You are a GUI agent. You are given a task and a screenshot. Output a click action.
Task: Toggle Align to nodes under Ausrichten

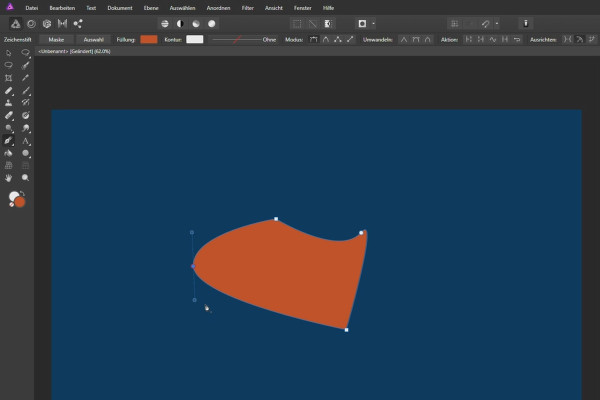pyautogui.click(x=567, y=39)
